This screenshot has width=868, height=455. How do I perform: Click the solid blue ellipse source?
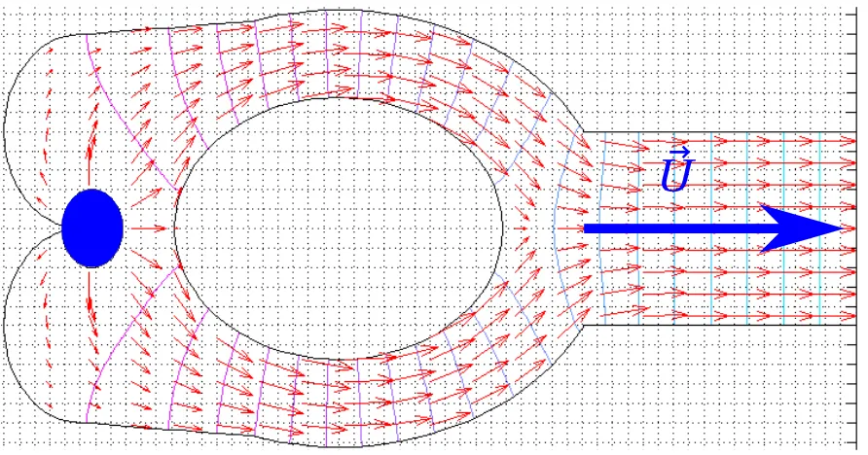coord(91,228)
